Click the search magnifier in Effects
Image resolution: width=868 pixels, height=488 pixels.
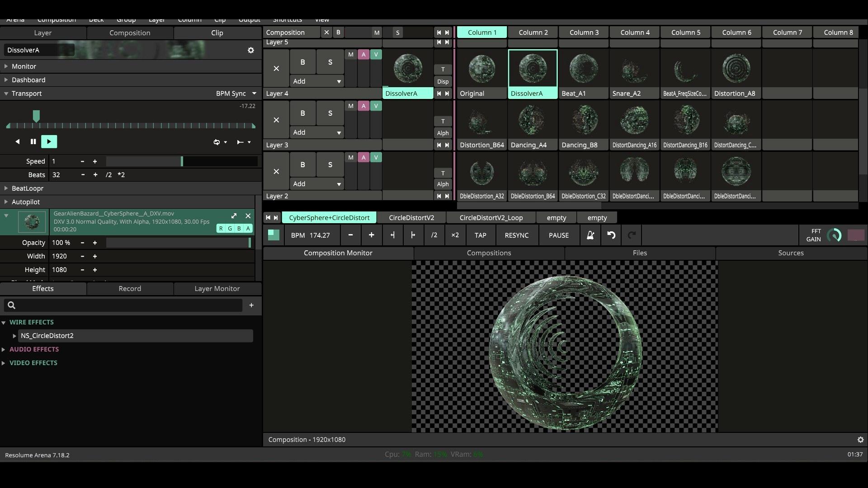[12, 305]
